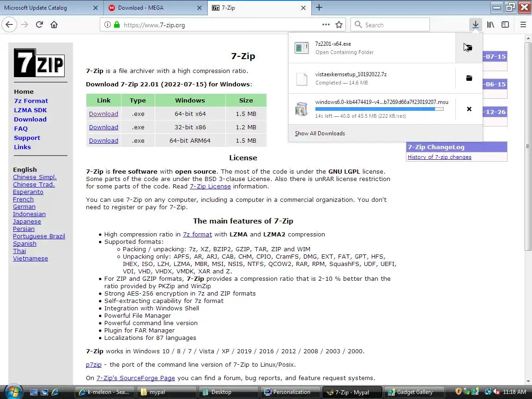Screen dimensions: 532x399
Task: Click the 7-Zip logo image
Action: click(39, 63)
